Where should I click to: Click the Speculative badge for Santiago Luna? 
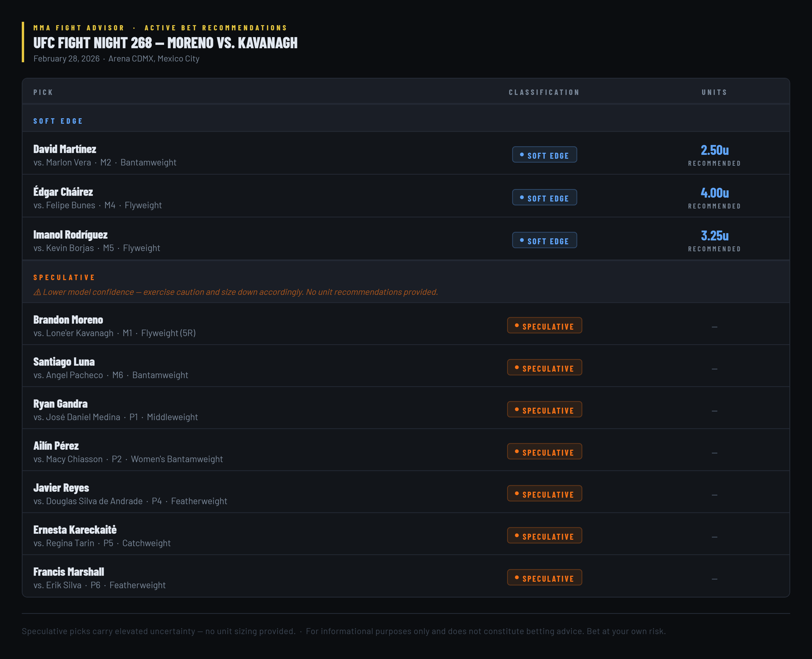544,367
